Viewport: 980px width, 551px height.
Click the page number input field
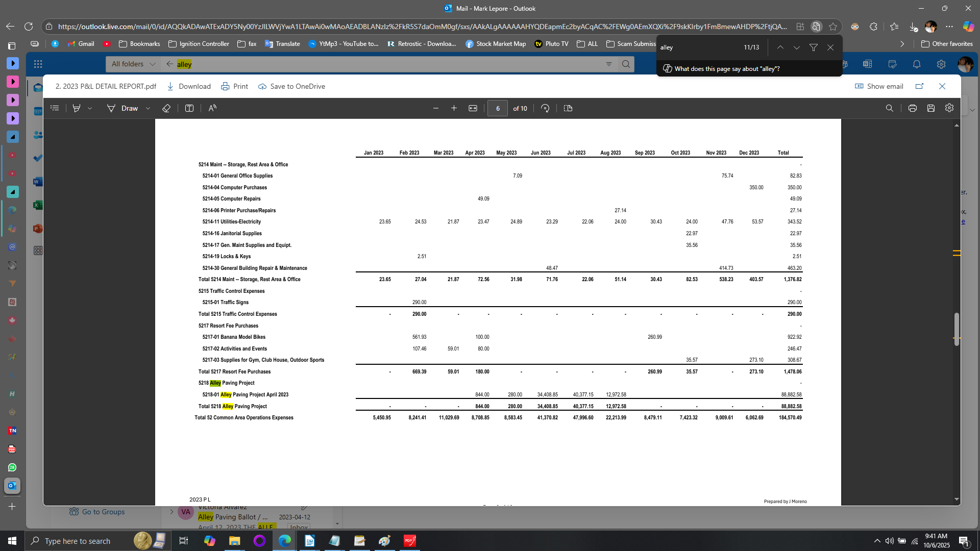pyautogui.click(x=498, y=108)
